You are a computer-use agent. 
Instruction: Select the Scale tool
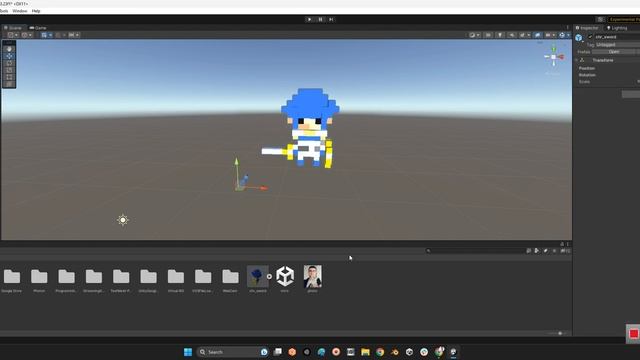(9, 70)
